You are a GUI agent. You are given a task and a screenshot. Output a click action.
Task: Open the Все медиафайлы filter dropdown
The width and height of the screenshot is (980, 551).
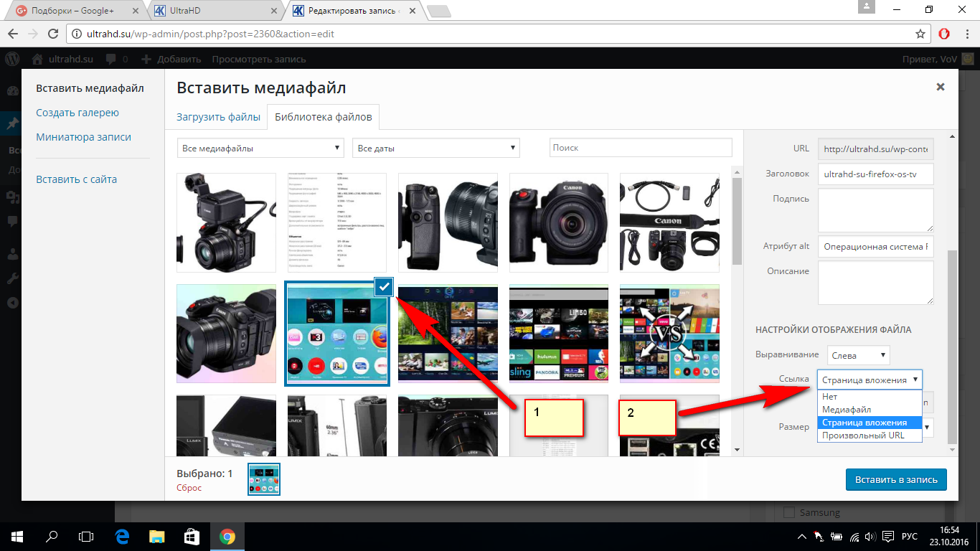pyautogui.click(x=261, y=148)
